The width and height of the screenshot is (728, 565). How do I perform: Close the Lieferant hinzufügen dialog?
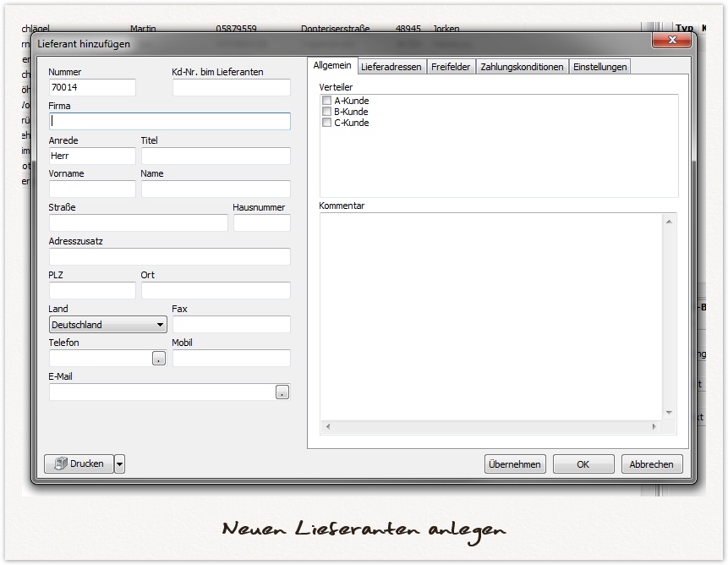tap(672, 41)
